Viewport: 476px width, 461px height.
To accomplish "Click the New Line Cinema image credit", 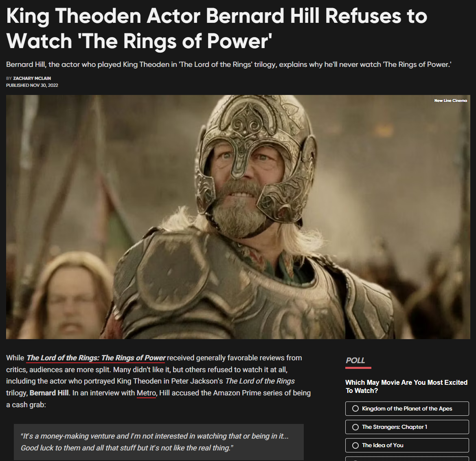I will pyautogui.click(x=450, y=100).
